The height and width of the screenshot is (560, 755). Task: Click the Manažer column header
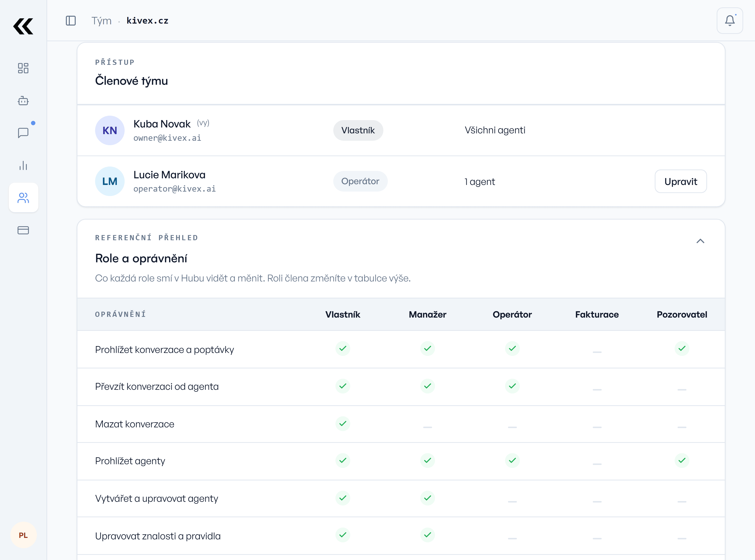427,315
